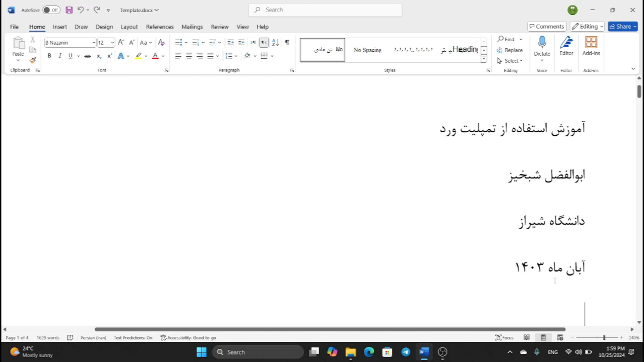Click the Strikethrough icon
Screen dimensions: 644x362
point(88,56)
